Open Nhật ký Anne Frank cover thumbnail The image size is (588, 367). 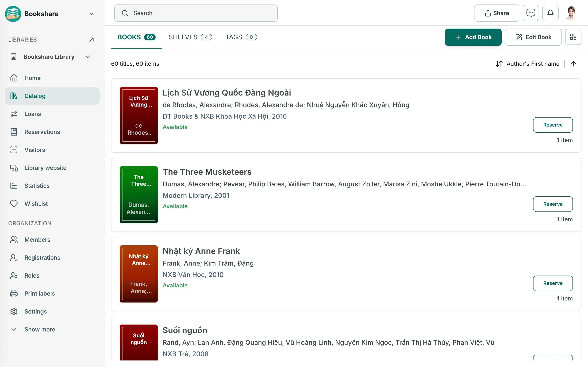[139, 274]
